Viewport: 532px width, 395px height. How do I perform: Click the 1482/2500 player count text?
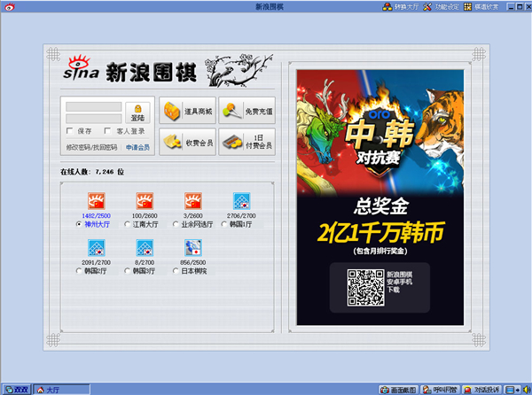coord(97,216)
